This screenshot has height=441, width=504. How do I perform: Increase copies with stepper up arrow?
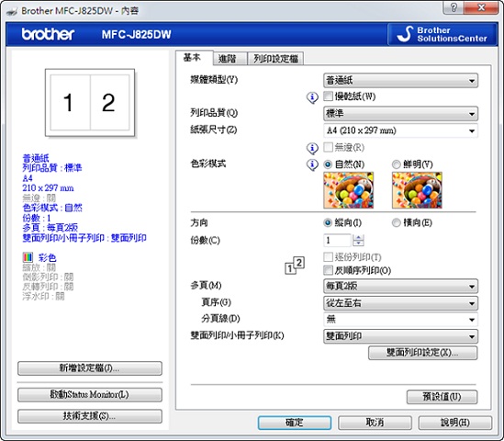click(x=358, y=237)
